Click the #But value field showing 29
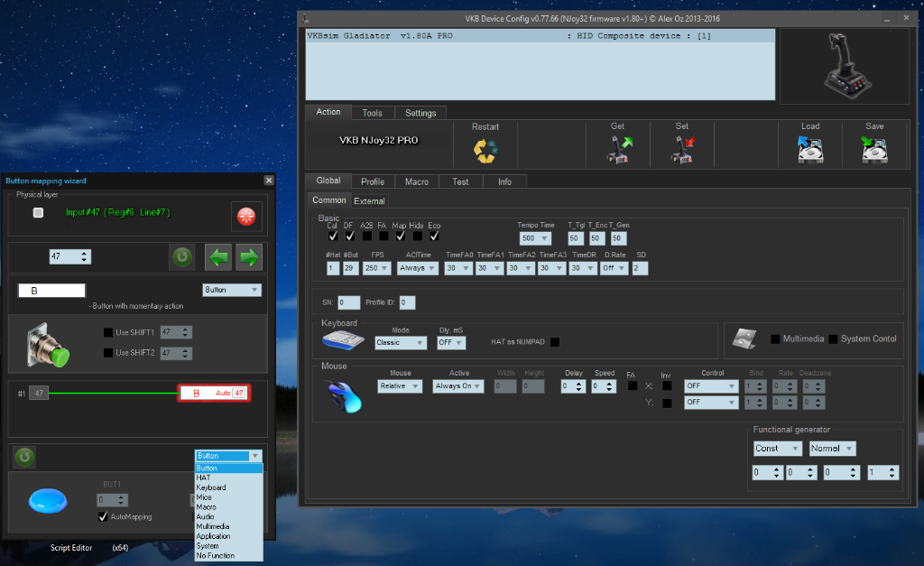924x566 pixels. (x=351, y=268)
